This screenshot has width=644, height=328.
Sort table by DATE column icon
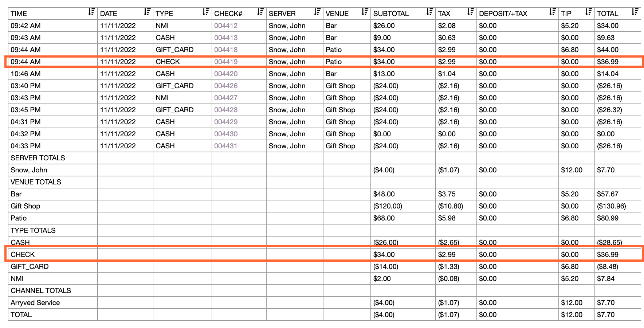point(147,12)
